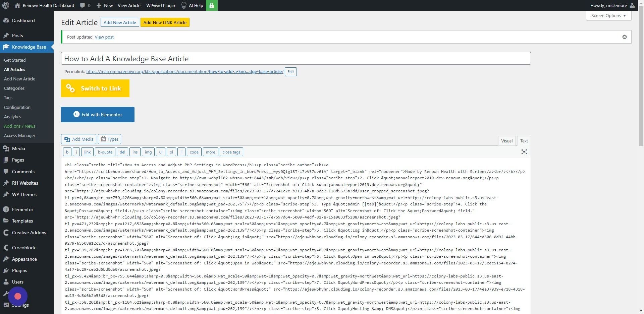Click the code quicktag button
The width and height of the screenshot is (644, 314).
coord(194,152)
